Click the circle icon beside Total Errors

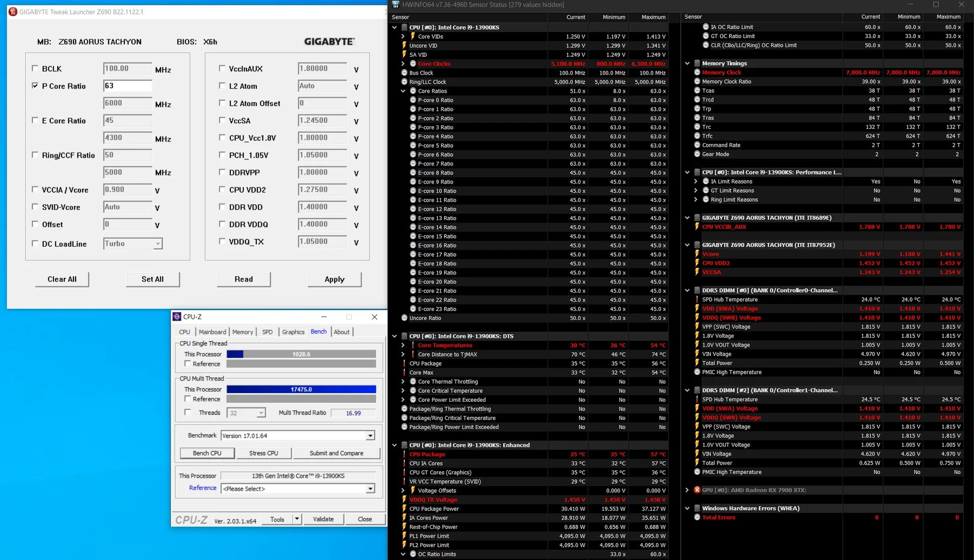(697, 517)
